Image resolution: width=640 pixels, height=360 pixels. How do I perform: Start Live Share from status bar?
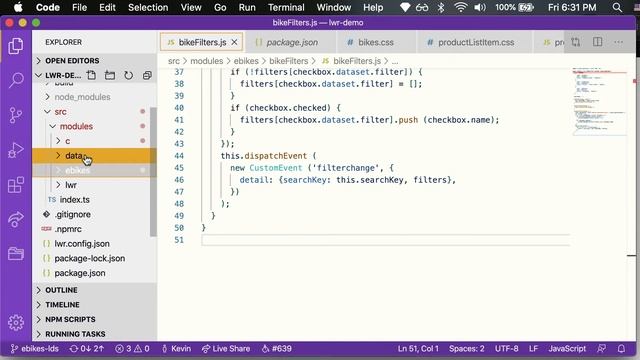pyautogui.click(x=226, y=349)
